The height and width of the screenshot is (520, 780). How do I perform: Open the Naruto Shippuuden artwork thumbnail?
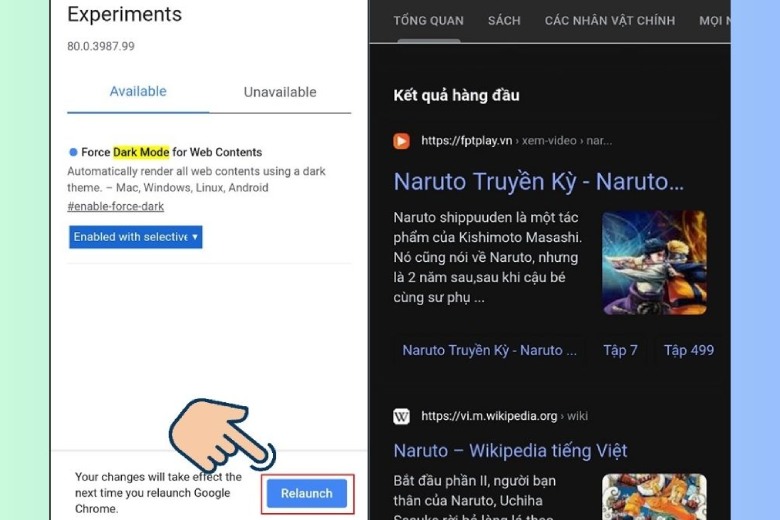pos(654,262)
